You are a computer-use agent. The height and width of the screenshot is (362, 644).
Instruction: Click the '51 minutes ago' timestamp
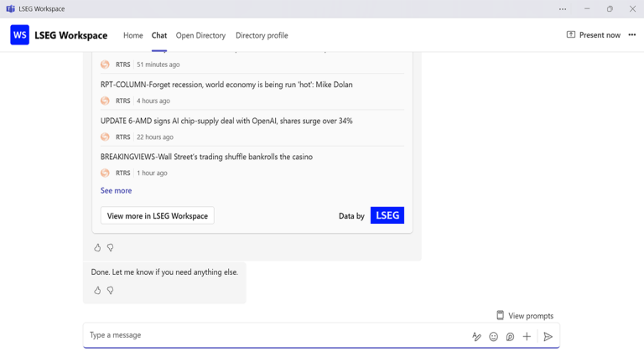coord(158,65)
